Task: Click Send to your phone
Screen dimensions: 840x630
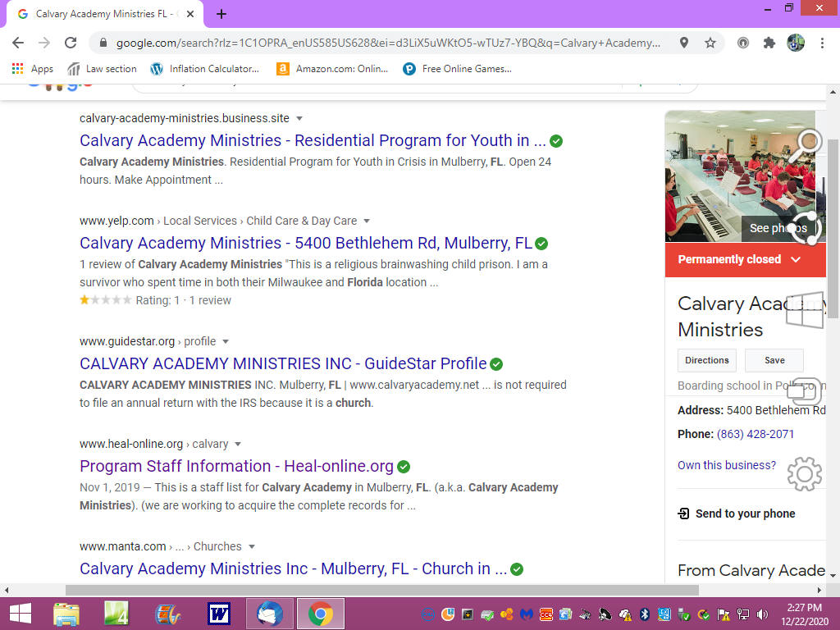Action: [745, 514]
